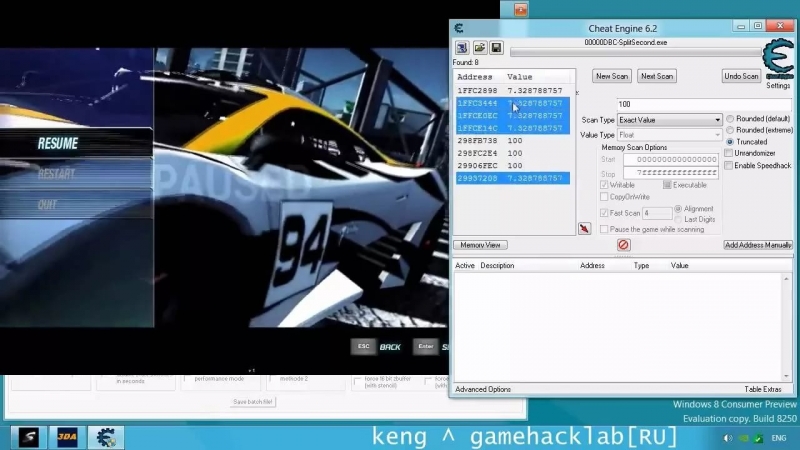
Task: Select address row 298FB738
Action: (513, 140)
